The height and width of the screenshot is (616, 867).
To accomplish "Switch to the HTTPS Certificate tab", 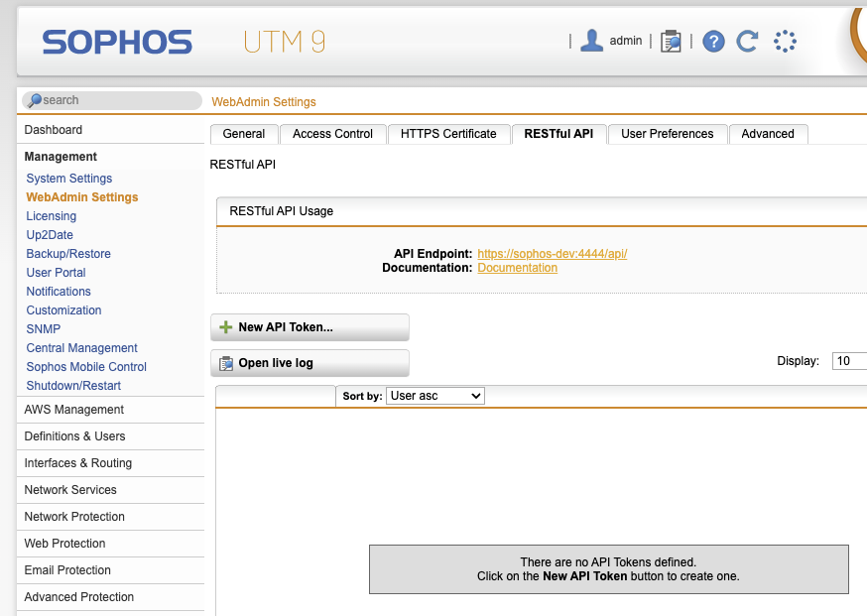I will (x=448, y=134).
